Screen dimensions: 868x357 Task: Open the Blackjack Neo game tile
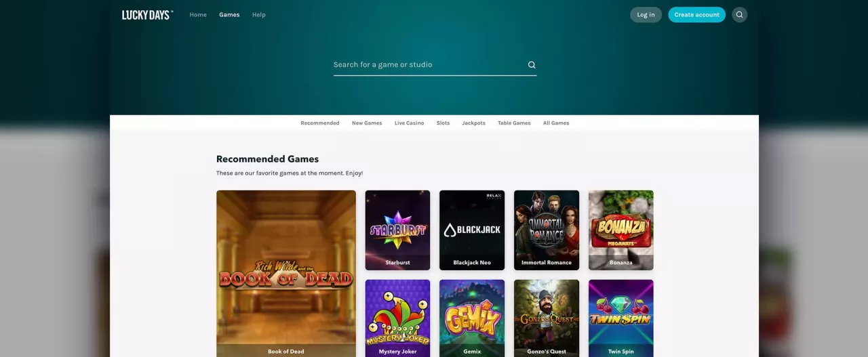[472, 230]
